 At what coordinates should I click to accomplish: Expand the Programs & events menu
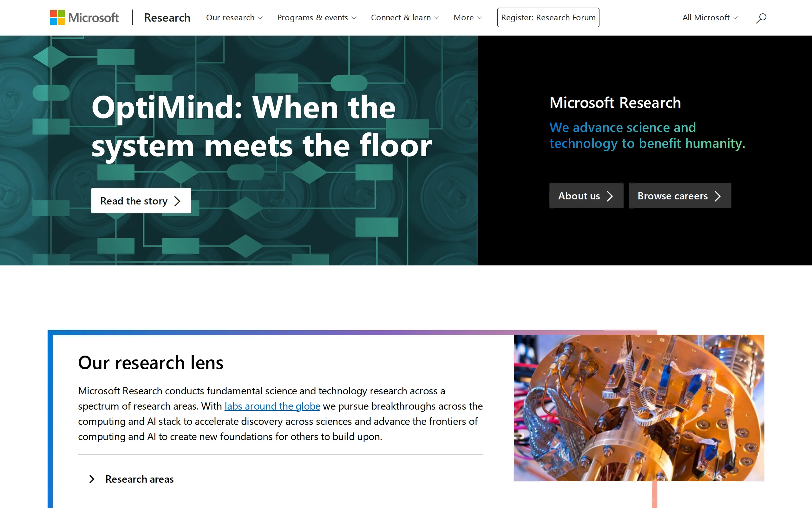coord(317,17)
